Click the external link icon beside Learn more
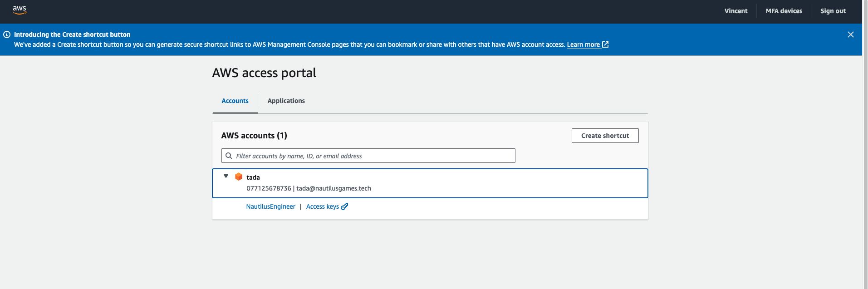868x289 pixels. 605,44
